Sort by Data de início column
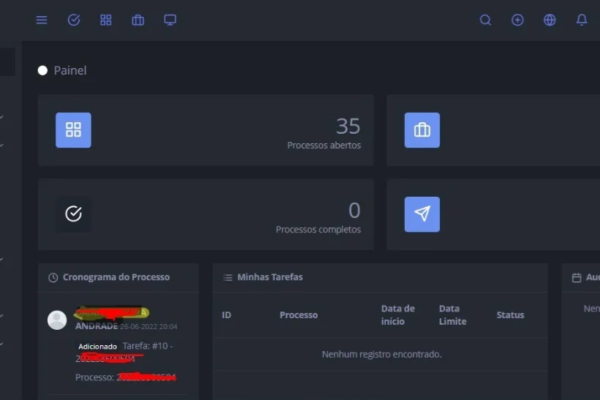Image resolution: width=600 pixels, height=400 pixels. click(397, 315)
